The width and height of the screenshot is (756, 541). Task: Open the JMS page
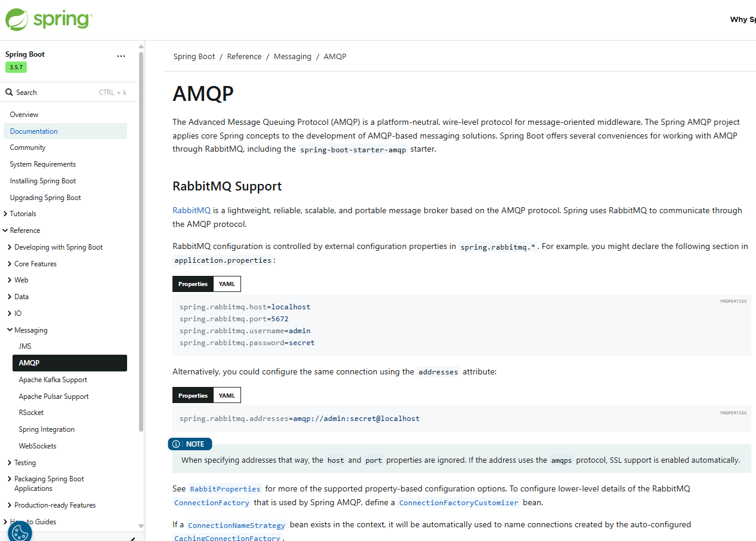[25, 346]
